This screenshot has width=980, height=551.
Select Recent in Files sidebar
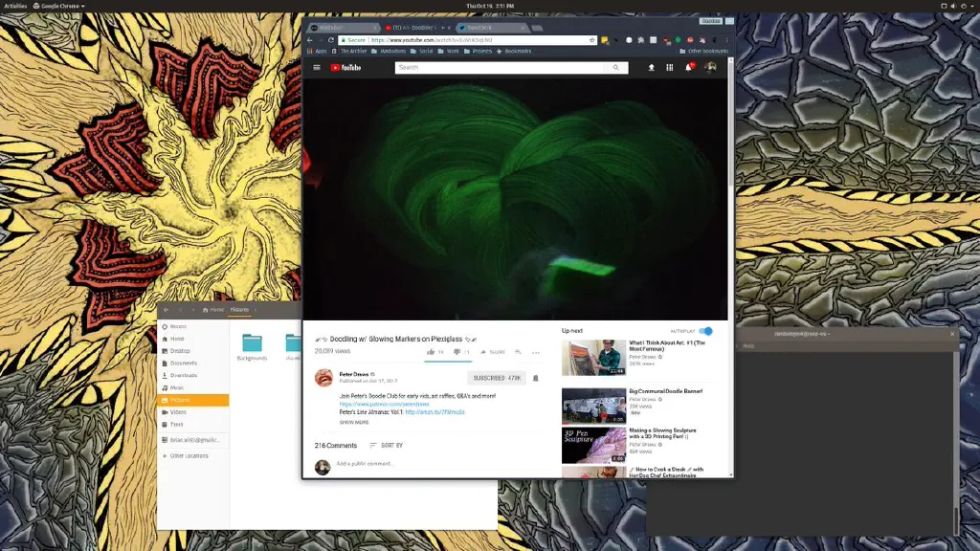[x=193, y=327]
